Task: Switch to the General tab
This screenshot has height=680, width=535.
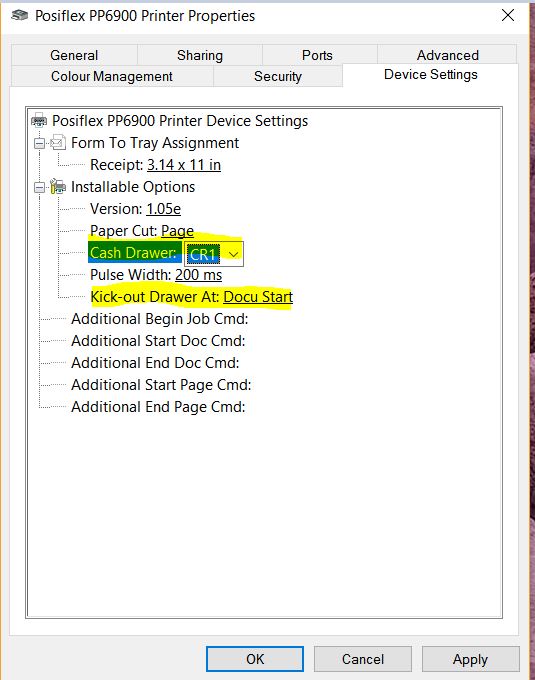Action: pos(74,55)
